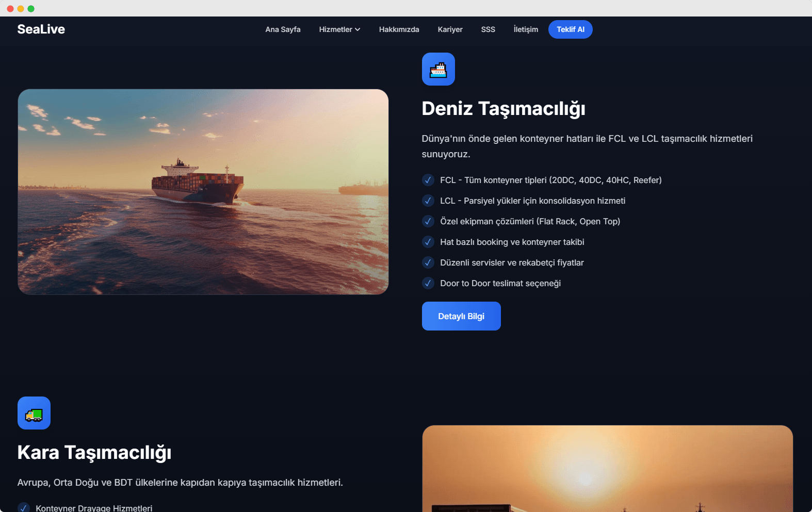Screen dimensions: 812x512
Task: Click the checkmark icon beside FCL item
Action: (x=428, y=180)
